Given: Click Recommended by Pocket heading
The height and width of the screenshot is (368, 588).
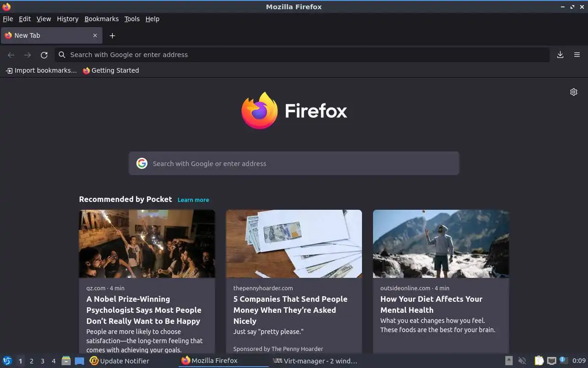Looking at the screenshot, I should tap(125, 199).
